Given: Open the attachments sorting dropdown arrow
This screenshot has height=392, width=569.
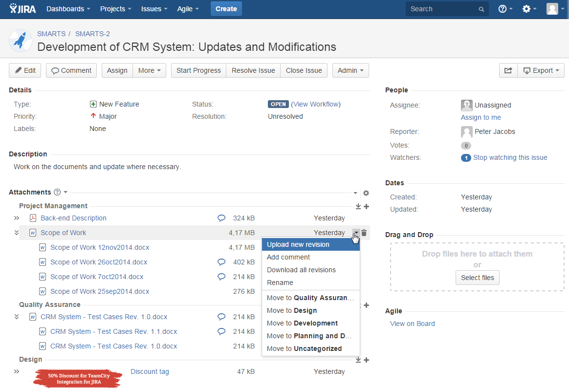Looking at the screenshot, I should tap(356, 193).
